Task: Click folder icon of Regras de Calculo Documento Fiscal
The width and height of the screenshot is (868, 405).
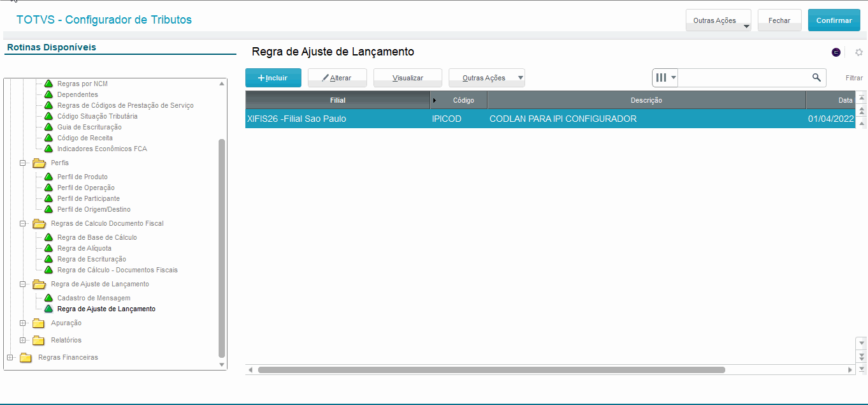Action: click(x=39, y=223)
